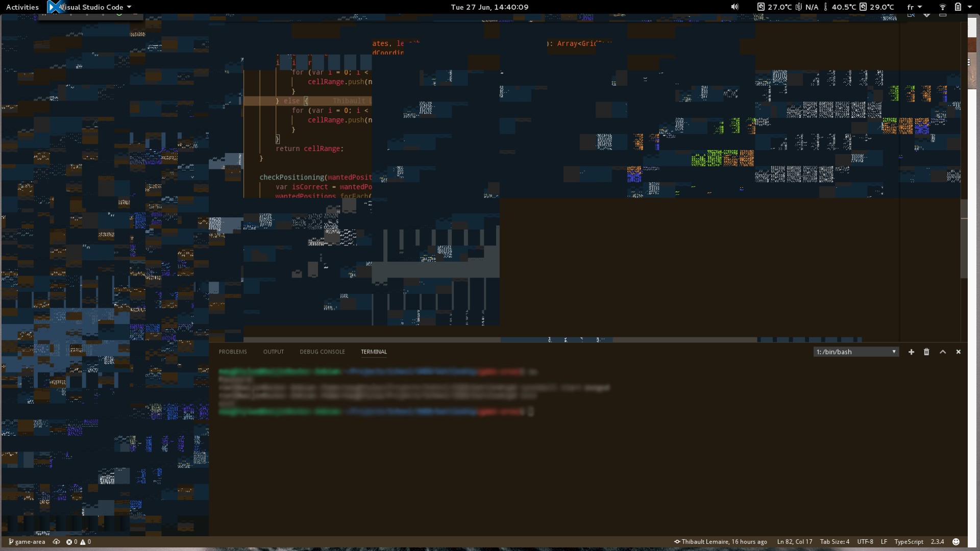Screen dimensions: 980x551
Task: Open the PROBLEMS tab
Action: tap(233, 352)
